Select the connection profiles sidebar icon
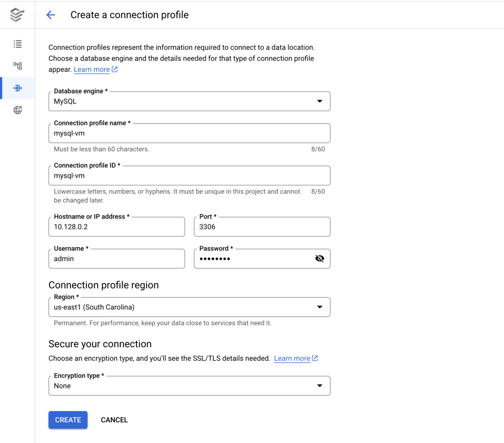This screenshot has width=504, height=443. tap(18, 88)
